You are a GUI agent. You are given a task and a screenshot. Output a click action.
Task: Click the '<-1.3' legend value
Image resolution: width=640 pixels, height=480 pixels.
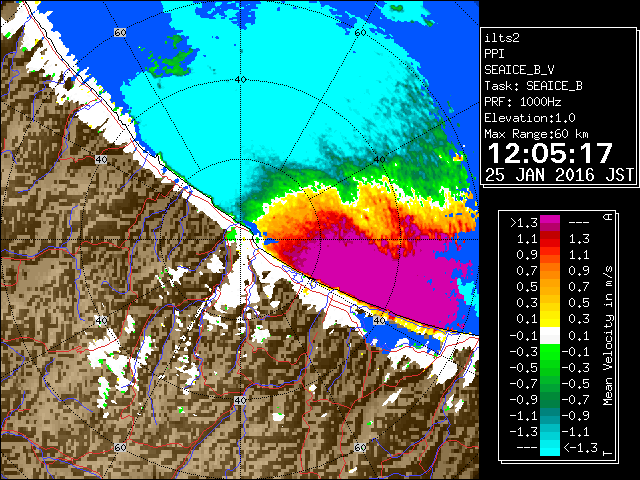[x=581, y=448]
